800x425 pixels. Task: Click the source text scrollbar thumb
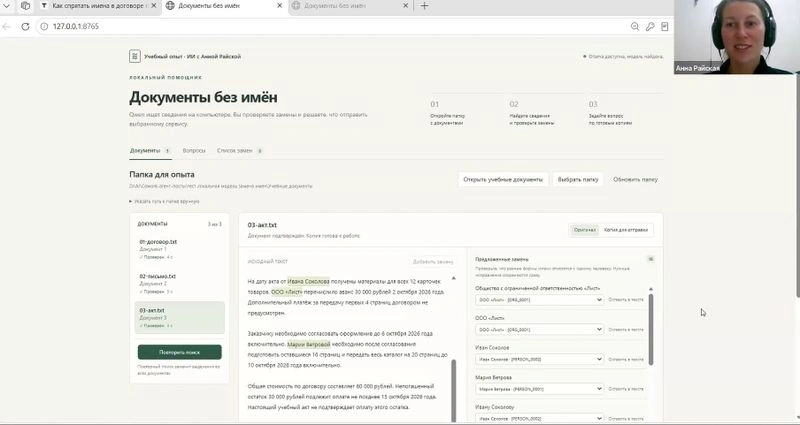tap(454, 390)
